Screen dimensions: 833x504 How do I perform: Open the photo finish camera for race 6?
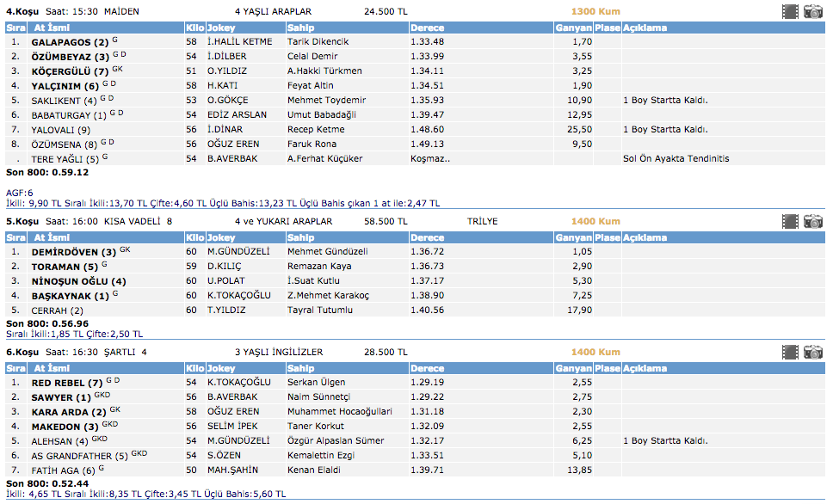pyautogui.click(x=813, y=352)
